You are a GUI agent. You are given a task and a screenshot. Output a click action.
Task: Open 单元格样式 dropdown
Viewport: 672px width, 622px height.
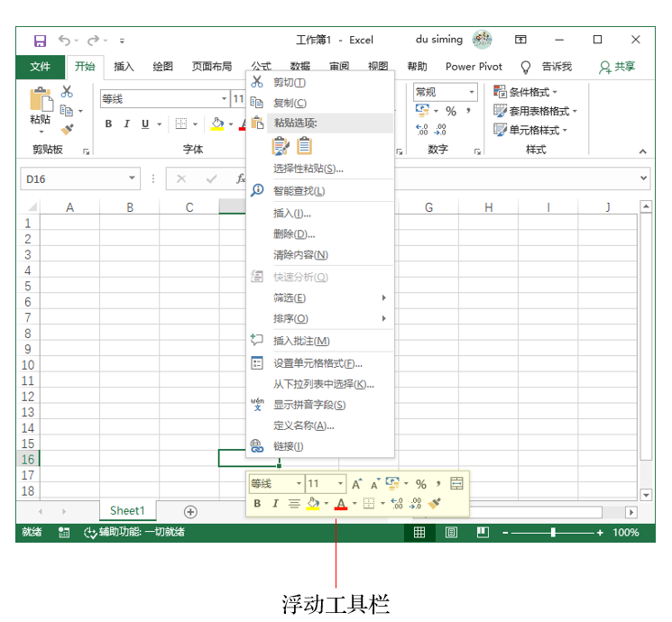530,130
